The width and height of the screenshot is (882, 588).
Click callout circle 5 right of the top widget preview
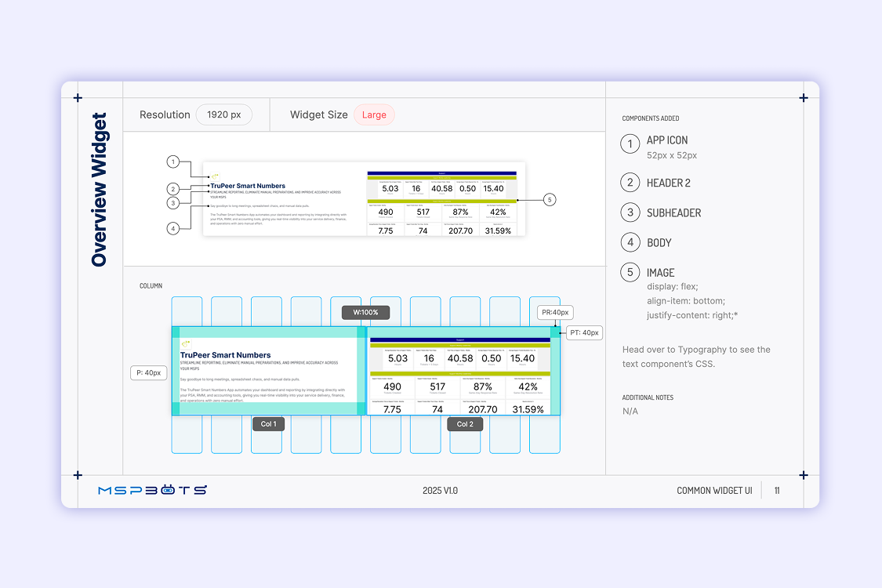click(550, 200)
